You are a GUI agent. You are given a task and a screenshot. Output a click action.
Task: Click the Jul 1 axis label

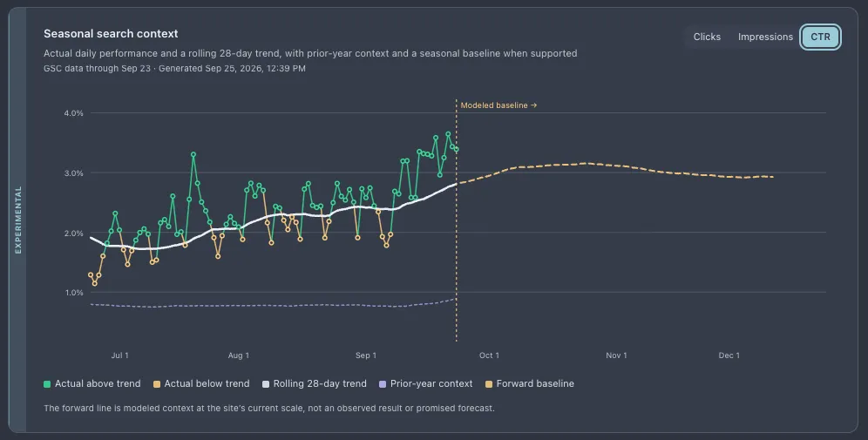119,355
